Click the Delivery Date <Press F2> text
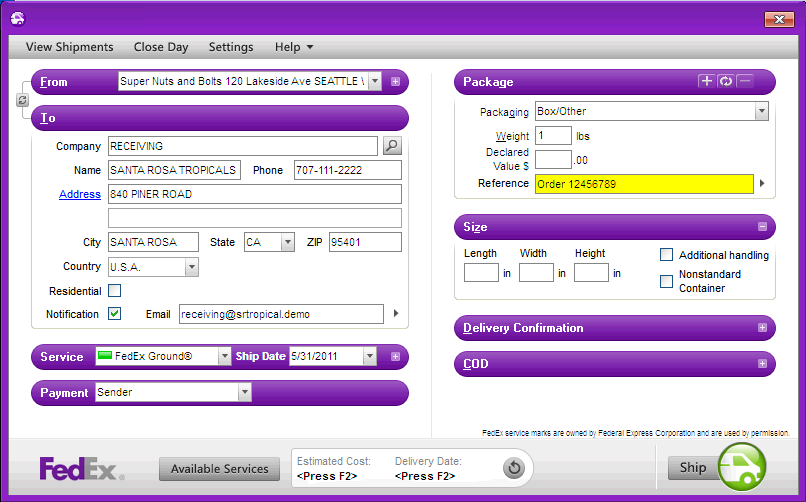 point(425,476)
